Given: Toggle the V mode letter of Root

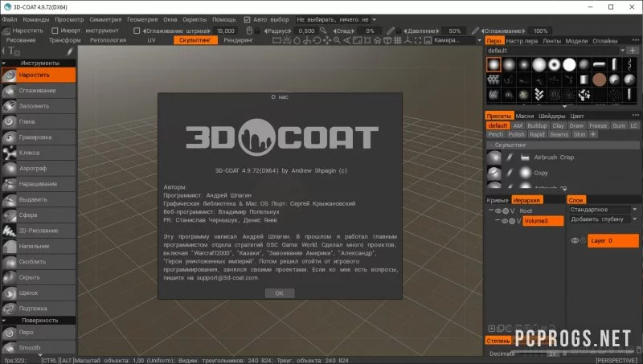Looking at the screenshot, I should click(x=512, y=211).
